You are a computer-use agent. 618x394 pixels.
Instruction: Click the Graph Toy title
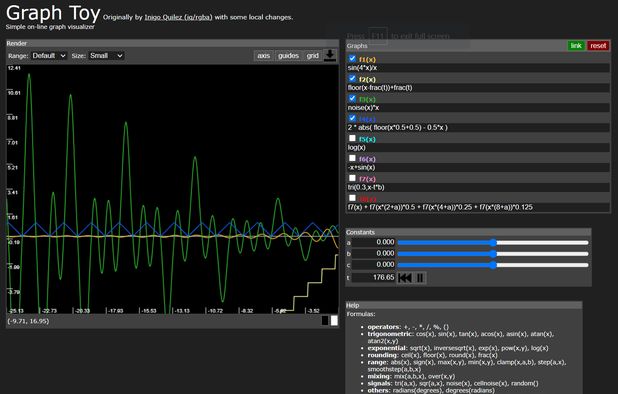point(53,13)
